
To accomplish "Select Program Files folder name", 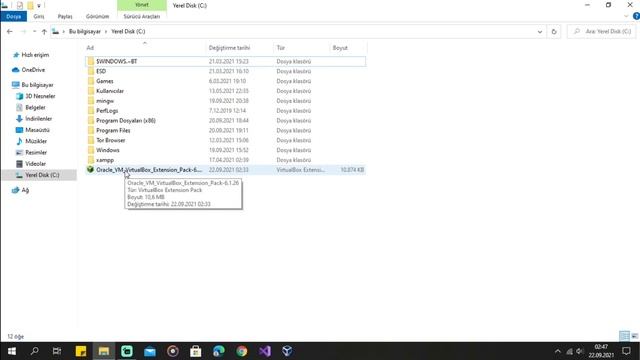I will click(113, 131).
